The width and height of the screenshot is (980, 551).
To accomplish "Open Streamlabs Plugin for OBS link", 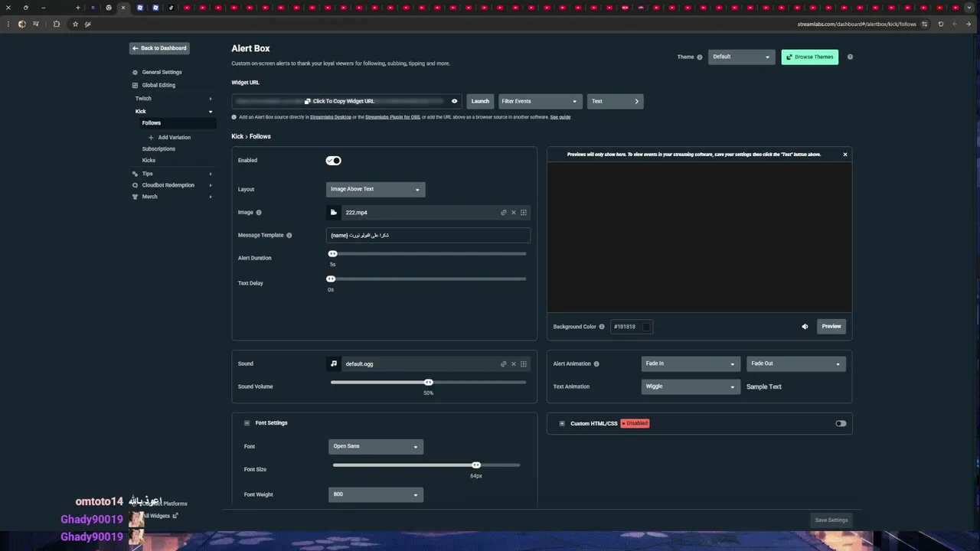I will point(393,117).
